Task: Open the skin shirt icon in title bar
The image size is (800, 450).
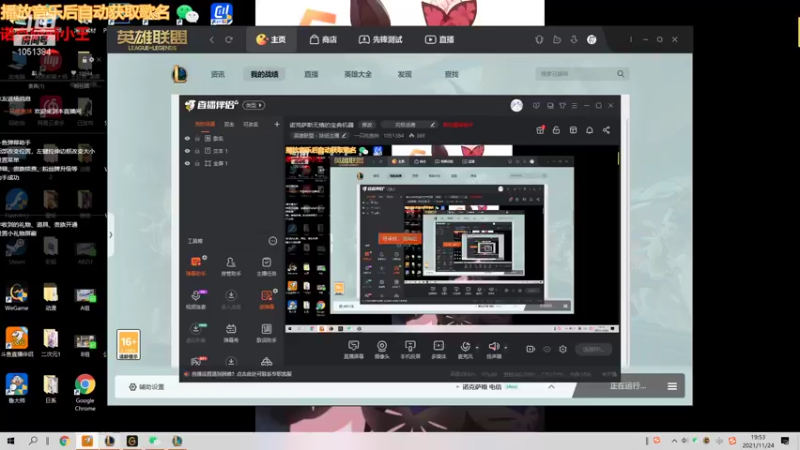Action: pyautogui.click(x=562, y=106)
